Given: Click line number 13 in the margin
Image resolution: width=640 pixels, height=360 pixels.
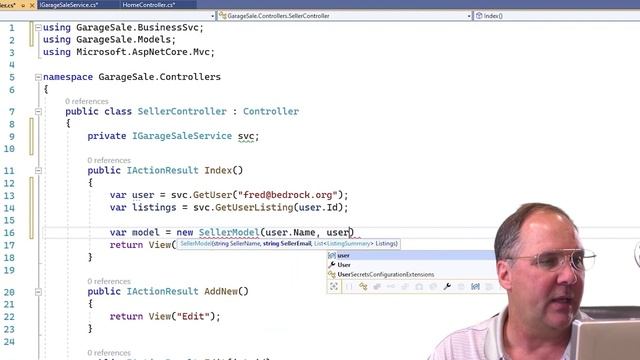Looking at the screenshot, I should 9,196.
